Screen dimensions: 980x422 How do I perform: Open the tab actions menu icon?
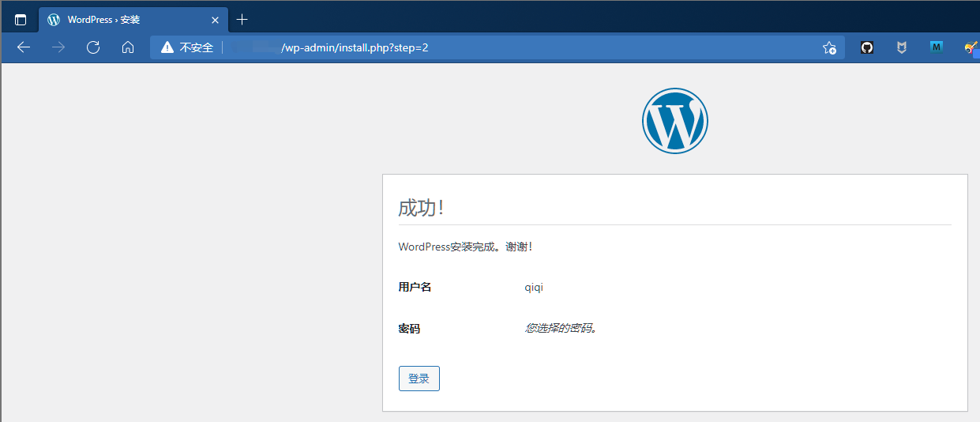(x=21, y=20)
